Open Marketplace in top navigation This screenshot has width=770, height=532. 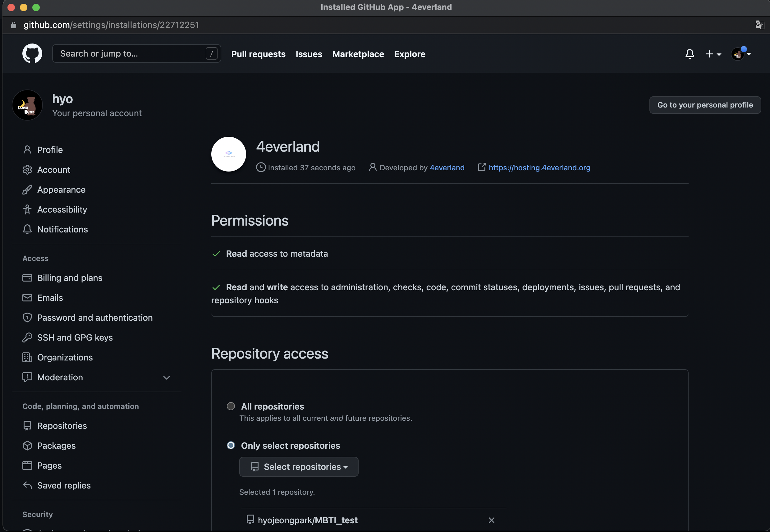[x=358, y=54]
